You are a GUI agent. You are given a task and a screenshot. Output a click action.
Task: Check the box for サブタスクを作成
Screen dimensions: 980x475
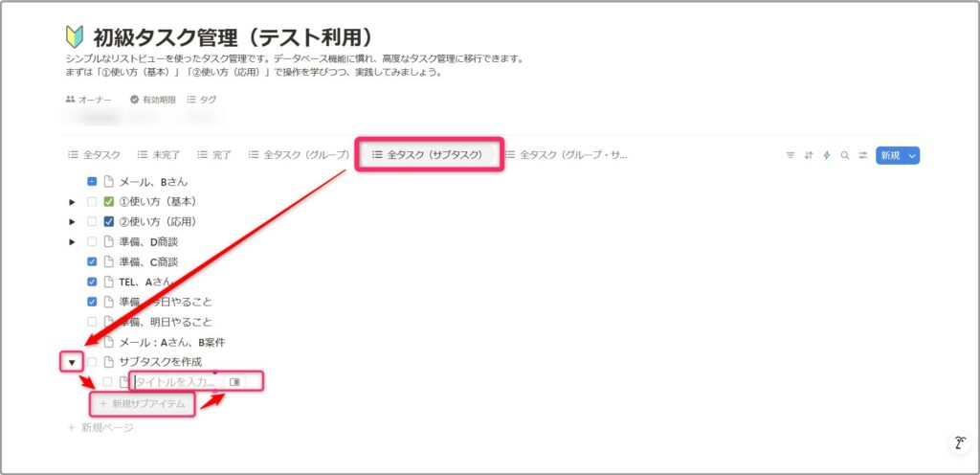pos(92,362)
